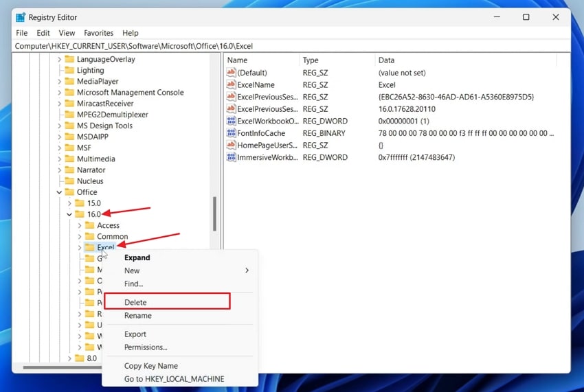The height and width of the screenshot is (392, 584).
Task: Choose Find... in the context menu
Action: point(180,284)
